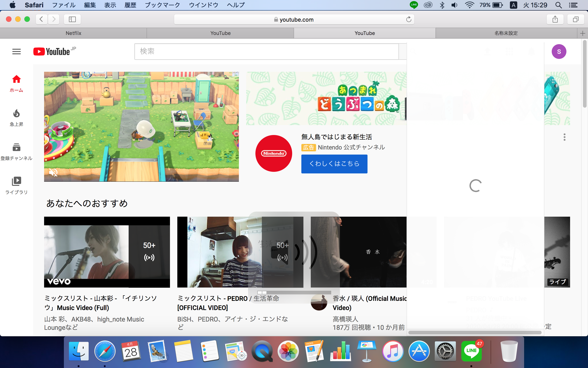
Task: Open ライブラリ in the sidebar
Action: [x=16, y=186]
